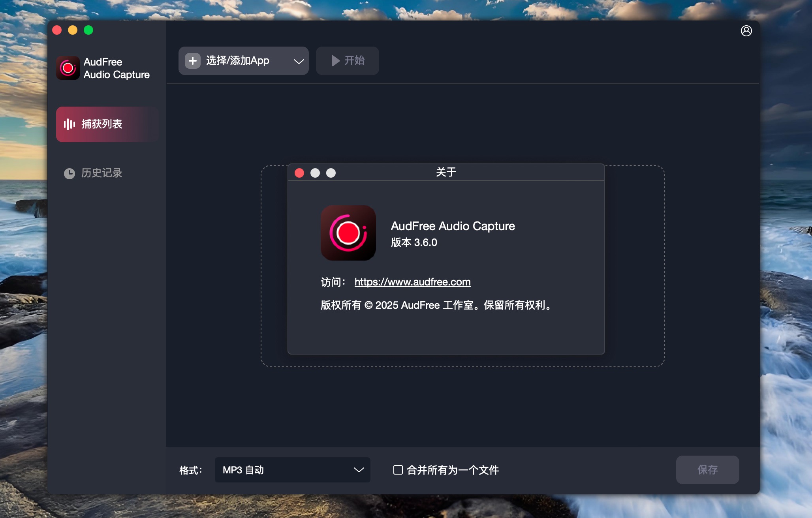
Task: Close the main window with the red button
Action: [57, 30]
